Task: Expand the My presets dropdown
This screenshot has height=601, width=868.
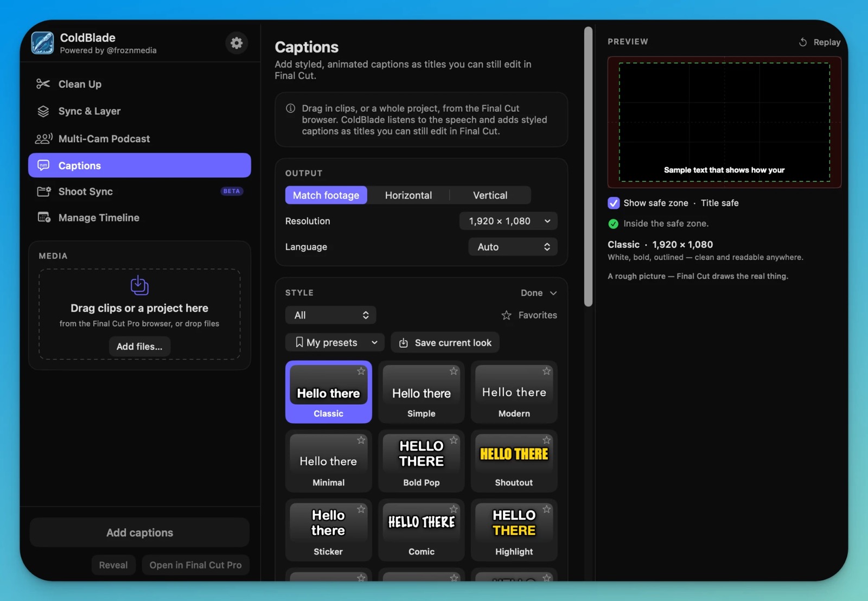Action: 335,342
